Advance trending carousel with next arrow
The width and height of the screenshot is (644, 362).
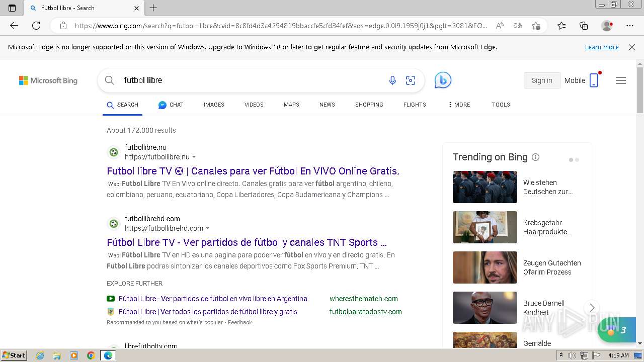pyautogui.click(x=592, y=308)
